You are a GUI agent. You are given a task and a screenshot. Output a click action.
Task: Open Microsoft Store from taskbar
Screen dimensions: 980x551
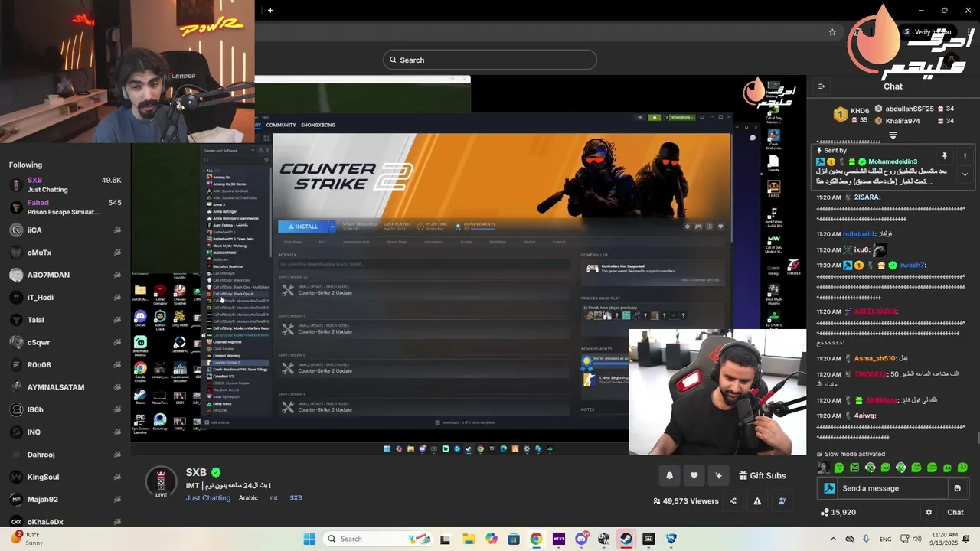(513, 539)
